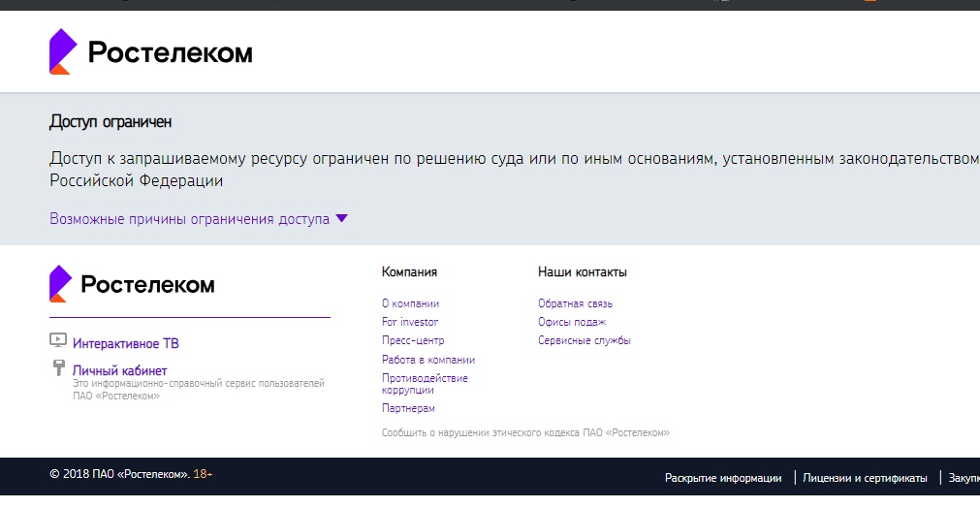Click the Личный кабинет key icon
The image size is (980, 508).
[x=57, y=369]
